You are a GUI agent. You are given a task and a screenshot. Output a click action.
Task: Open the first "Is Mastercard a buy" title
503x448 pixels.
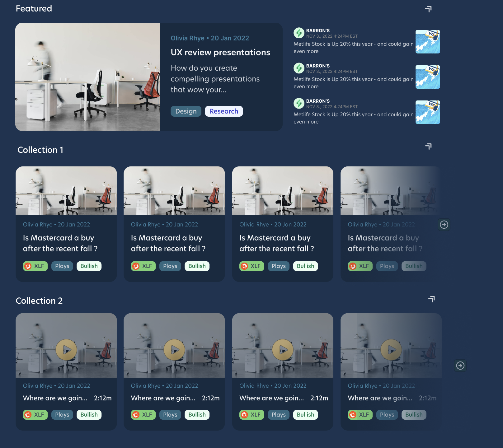coord(60,243)
